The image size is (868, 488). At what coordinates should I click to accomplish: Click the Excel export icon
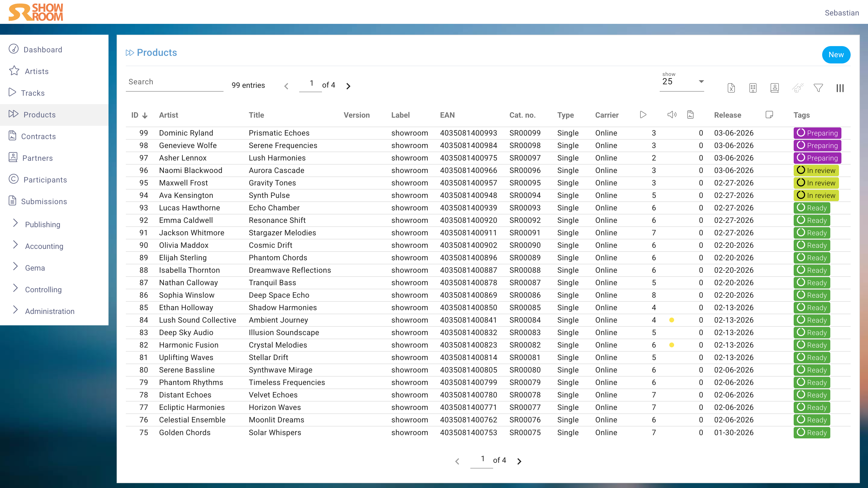coord(731,88)
